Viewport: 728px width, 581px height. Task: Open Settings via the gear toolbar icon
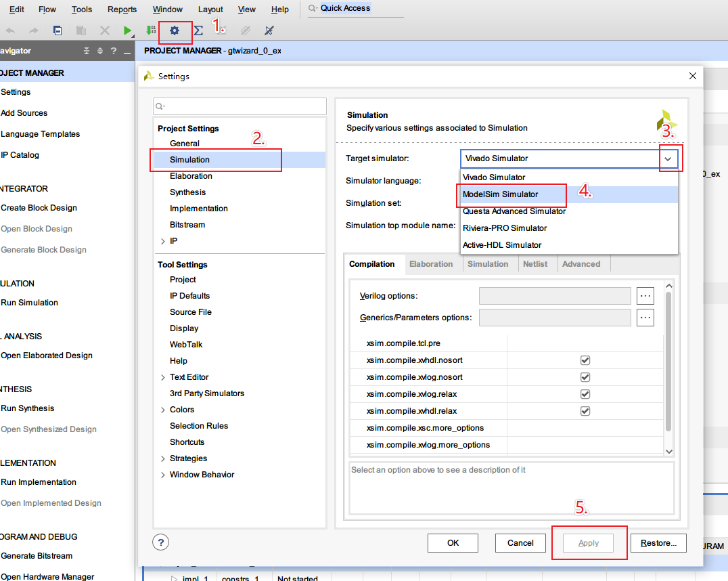pyautogui.click(x=174, y=30)
